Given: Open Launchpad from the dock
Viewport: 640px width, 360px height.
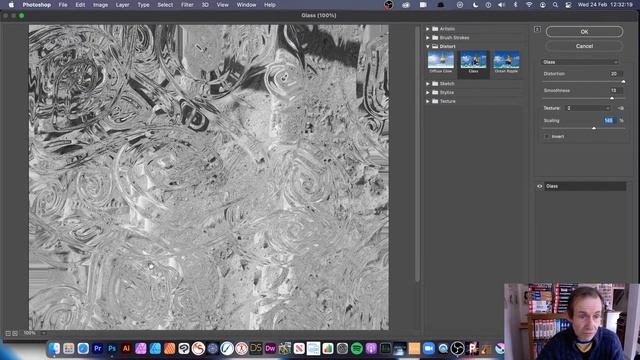Looking at the screenshot, I should tap(69, 349).
